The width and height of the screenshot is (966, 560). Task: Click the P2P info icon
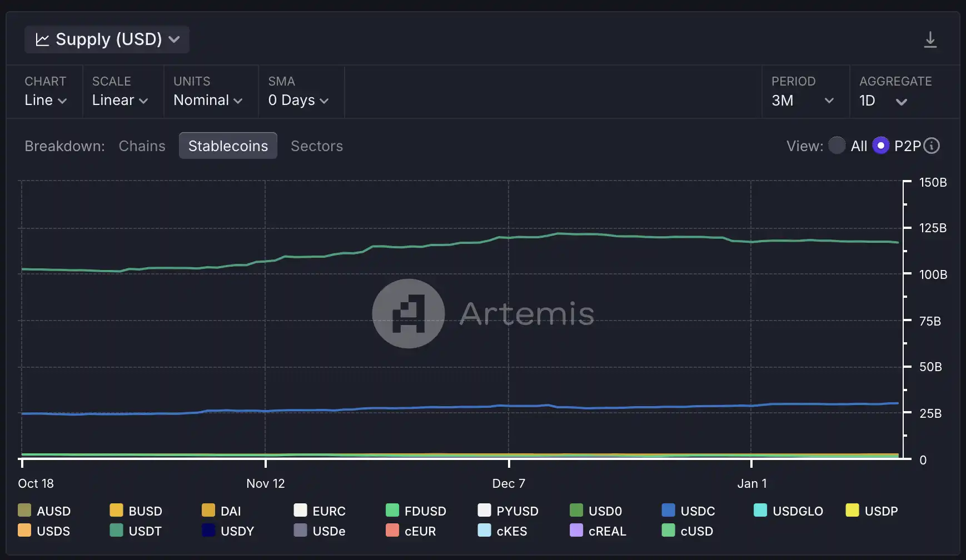[932, 146]
